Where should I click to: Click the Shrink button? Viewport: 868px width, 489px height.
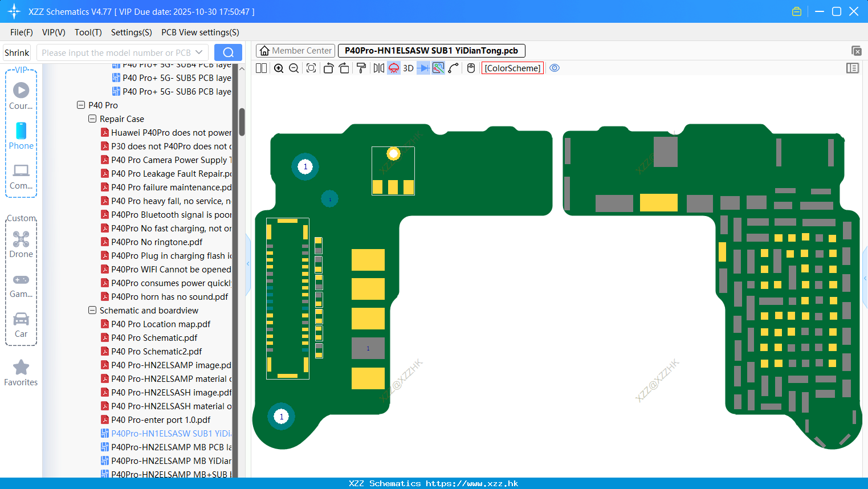tap(17, 52)
